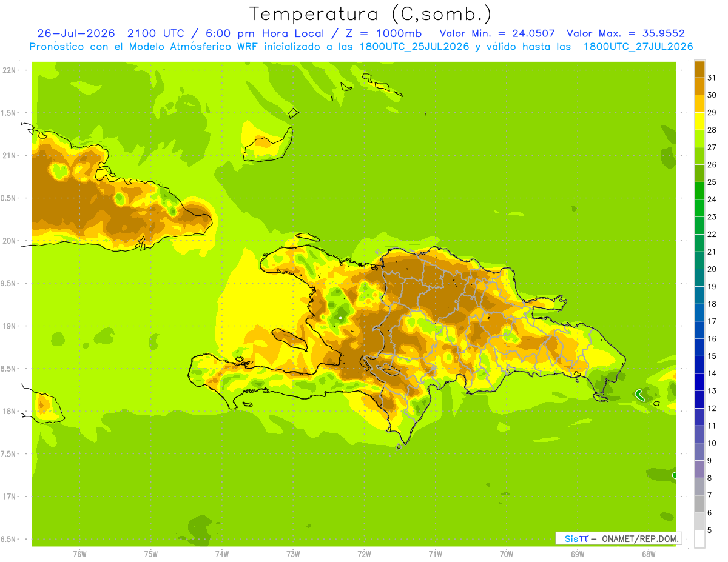Screen dimensions: 728x562
Task: Click the colorbar label '20'
Action: coord(712,269)
